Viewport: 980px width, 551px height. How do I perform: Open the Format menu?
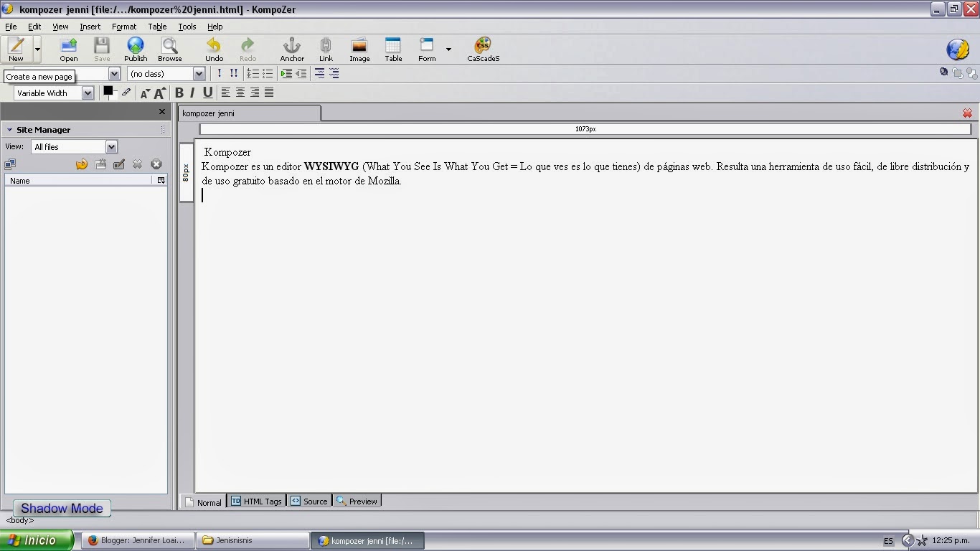coord(124,27)
